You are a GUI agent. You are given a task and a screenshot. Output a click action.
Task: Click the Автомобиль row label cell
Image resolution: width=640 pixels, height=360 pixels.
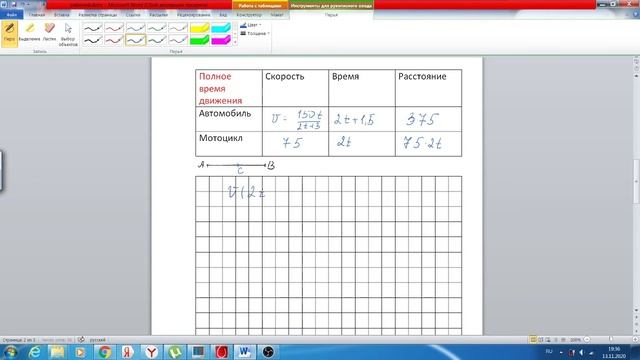coord(229,119)
